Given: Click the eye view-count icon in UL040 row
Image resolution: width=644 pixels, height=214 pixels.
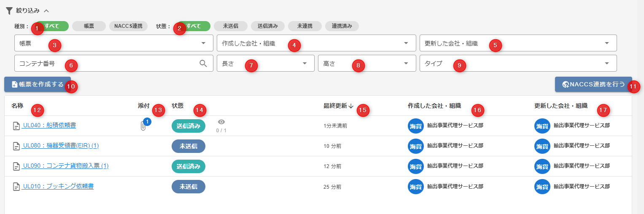Looking at the screenshot, I should point(221,122).
